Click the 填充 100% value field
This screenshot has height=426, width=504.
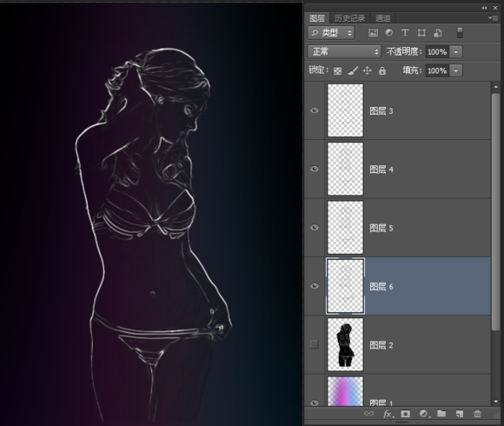[x=437, y=70]
